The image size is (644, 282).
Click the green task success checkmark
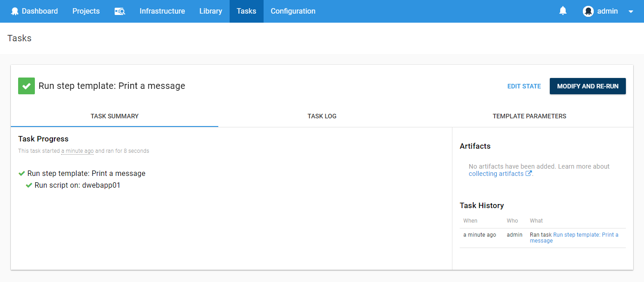tap(26, 86)
